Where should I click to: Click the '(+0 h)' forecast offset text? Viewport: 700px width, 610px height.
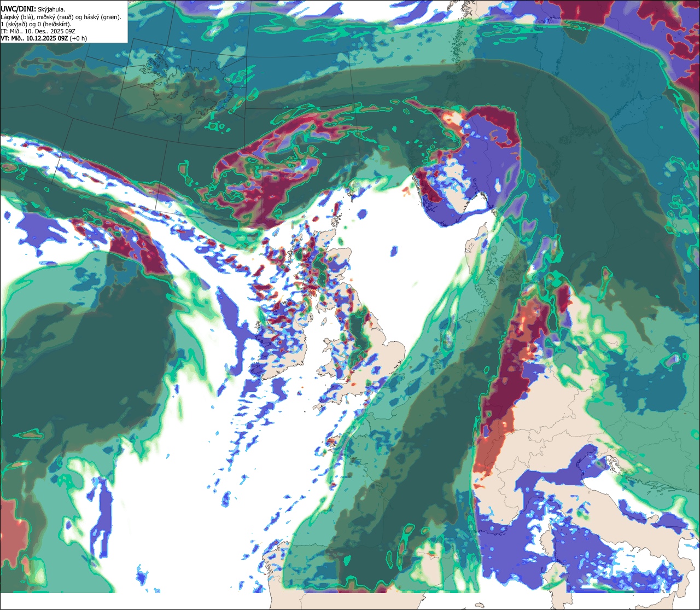point(78,39)
